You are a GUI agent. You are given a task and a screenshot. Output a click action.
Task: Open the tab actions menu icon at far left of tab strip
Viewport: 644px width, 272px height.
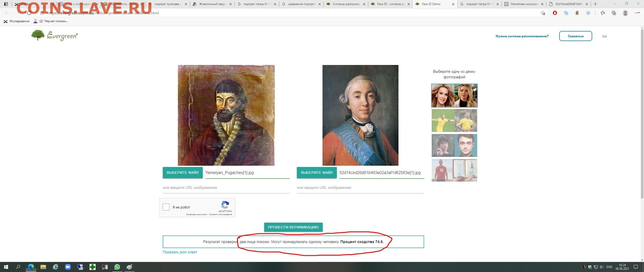[x=6, y=4]
